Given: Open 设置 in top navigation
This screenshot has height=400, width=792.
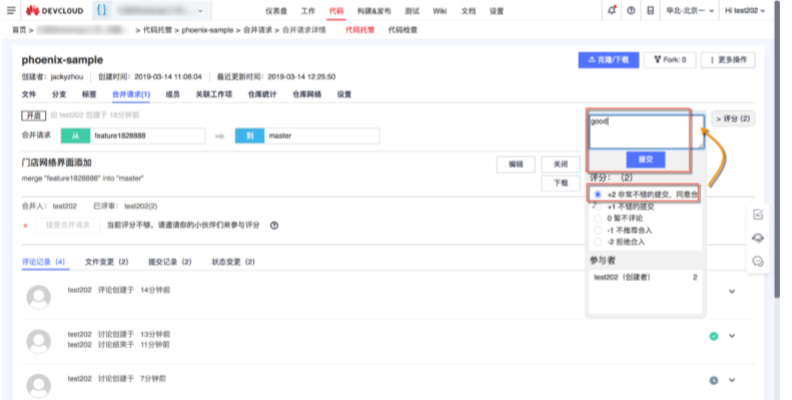Looking at the screenshot, I should coord(497,11).
